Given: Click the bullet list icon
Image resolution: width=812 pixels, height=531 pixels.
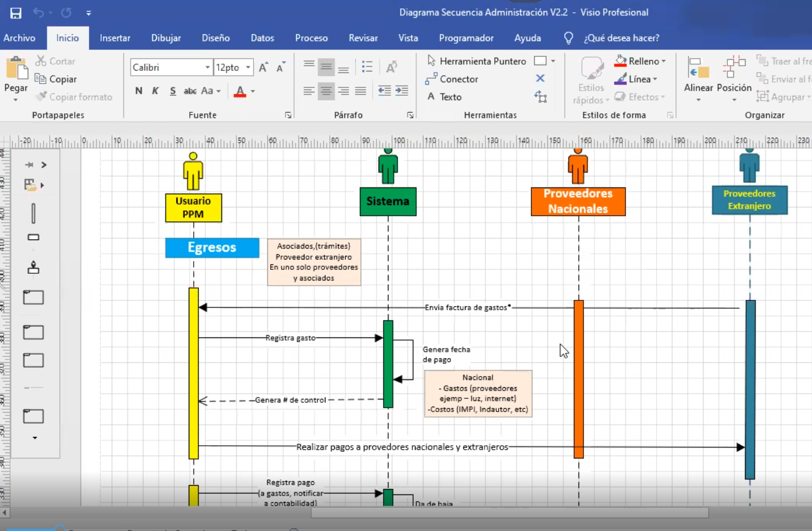Looking at the screenshot, I should pyautogui.click(x=367, y=67).
